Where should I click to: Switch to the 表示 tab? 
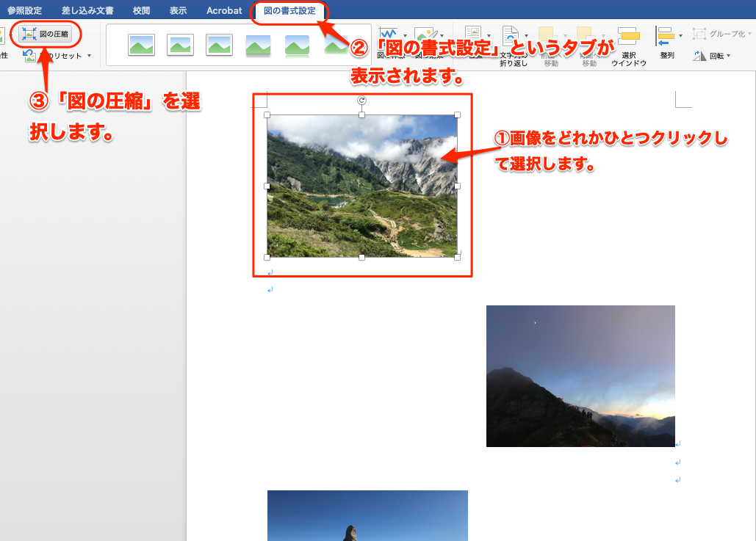pos(178,10)
